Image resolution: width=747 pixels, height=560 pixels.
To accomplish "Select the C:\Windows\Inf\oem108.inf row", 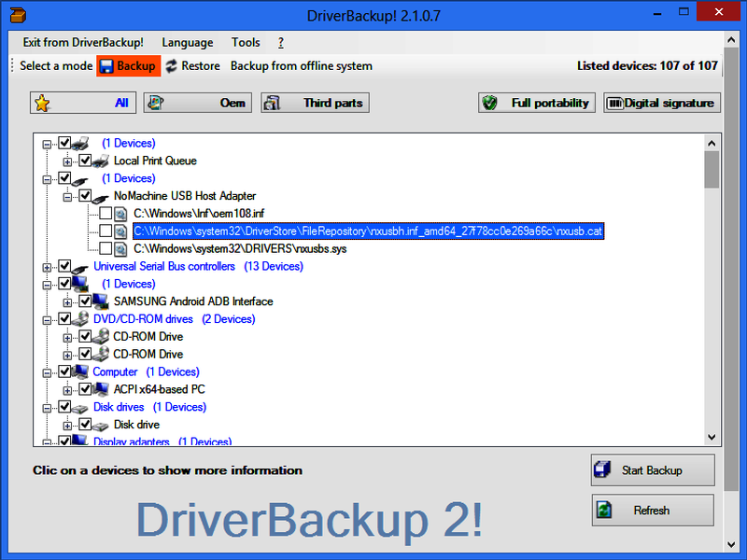I will coord(199,214).
